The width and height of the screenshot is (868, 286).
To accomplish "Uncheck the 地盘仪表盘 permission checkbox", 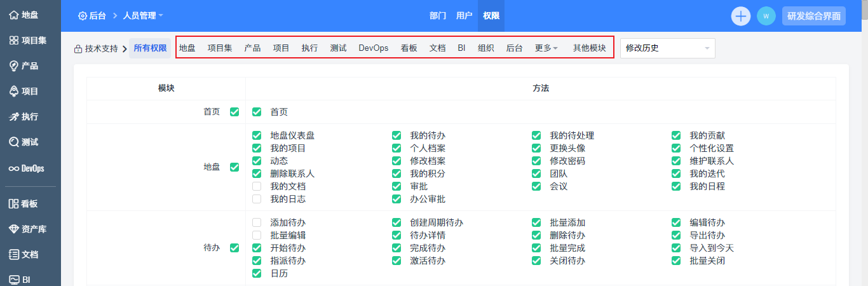I will pyautogui.click(x=257, y=135).
